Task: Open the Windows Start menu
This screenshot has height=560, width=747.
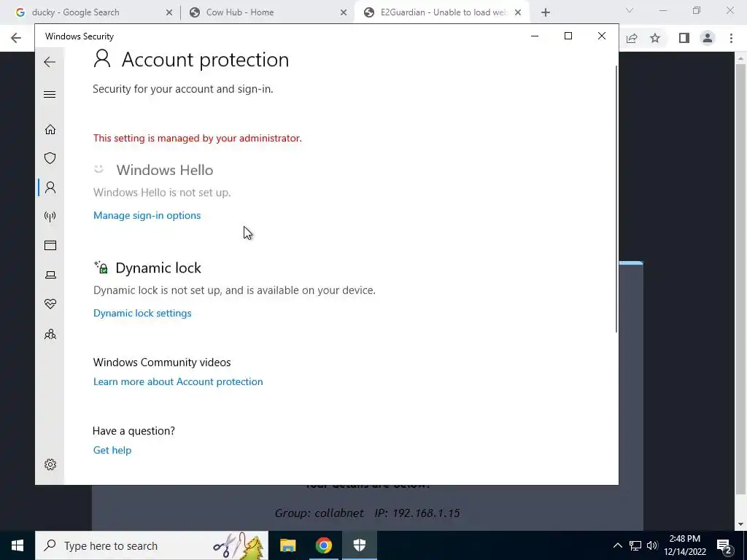Action: click(18, 545)
